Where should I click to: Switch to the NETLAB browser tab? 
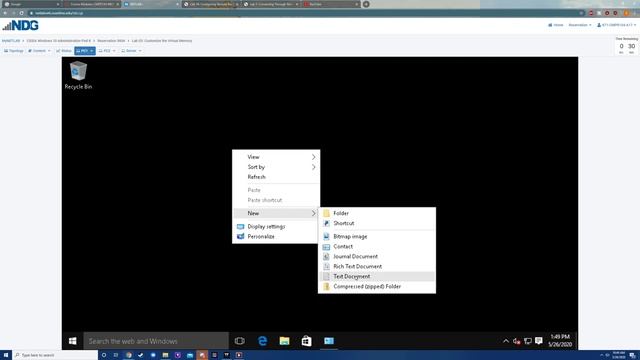point(151,4)
